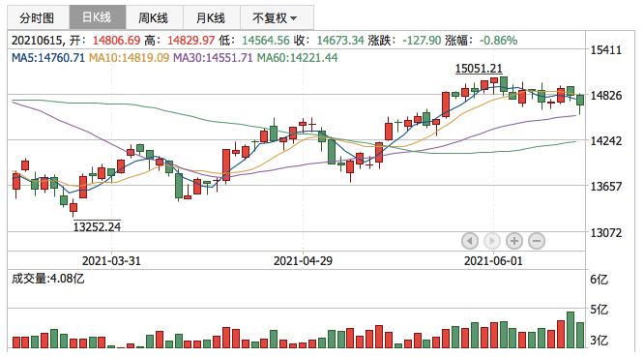Click the MA30:14551.71 indicator text
Image resolution: width=644 pixels, height=357 pixels.
click(213, 57)
